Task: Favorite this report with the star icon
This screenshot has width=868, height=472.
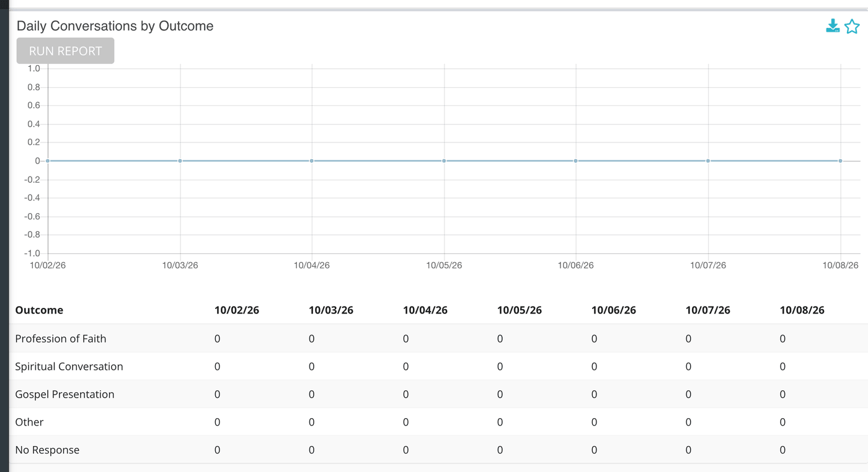Action: [852, 26]
